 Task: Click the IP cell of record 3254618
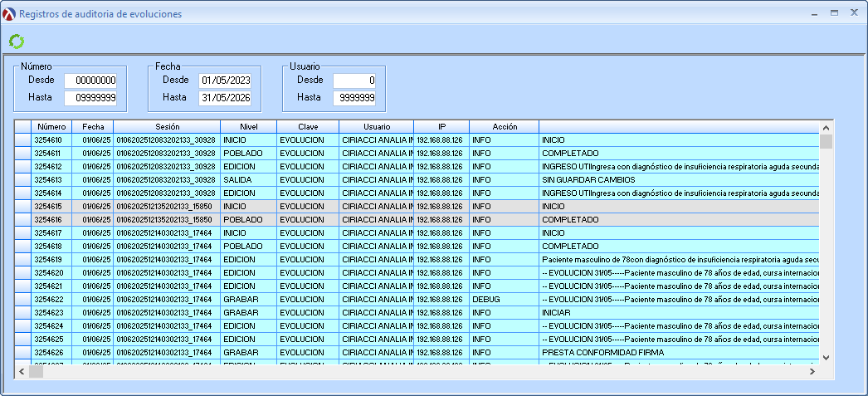441,247
